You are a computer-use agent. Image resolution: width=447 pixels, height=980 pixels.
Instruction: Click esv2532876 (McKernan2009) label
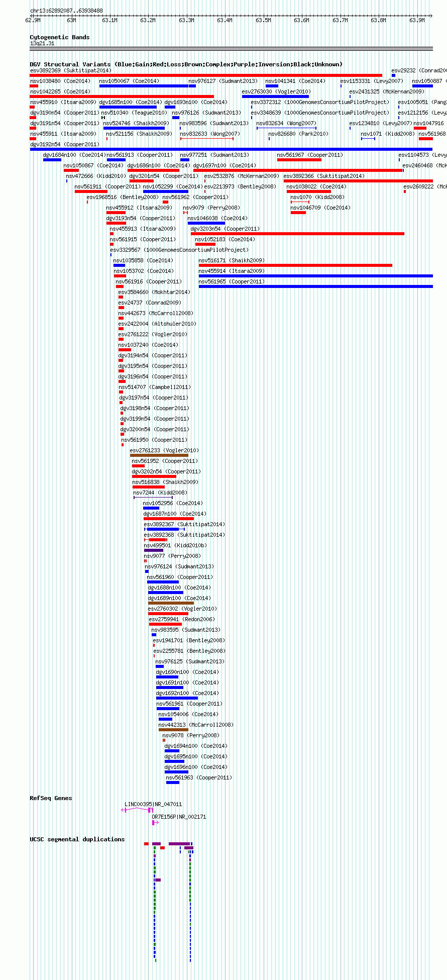[x=242, y=176]
